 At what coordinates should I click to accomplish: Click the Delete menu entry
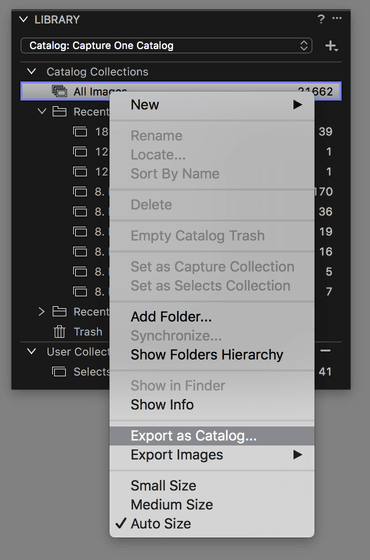point(212,205)
